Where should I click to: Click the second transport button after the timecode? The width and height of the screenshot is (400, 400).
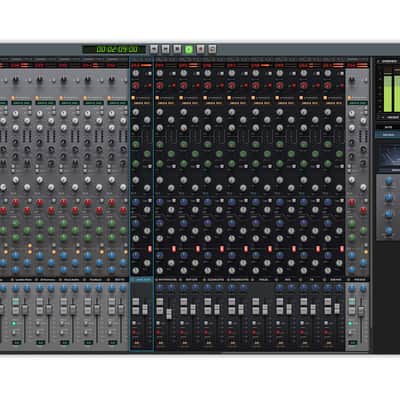[165, 49]
